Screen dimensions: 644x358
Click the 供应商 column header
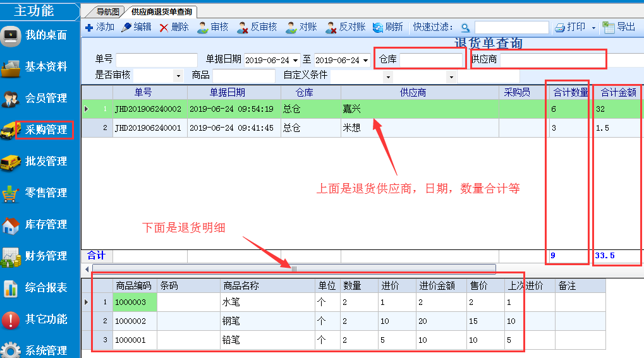[x=420, y=92]
